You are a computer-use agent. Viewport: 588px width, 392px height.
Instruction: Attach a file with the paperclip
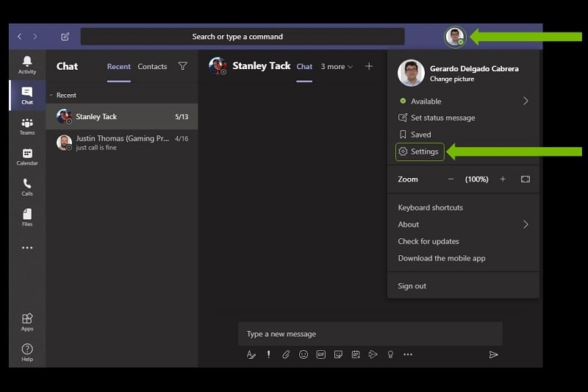click(x=286, y=354)
